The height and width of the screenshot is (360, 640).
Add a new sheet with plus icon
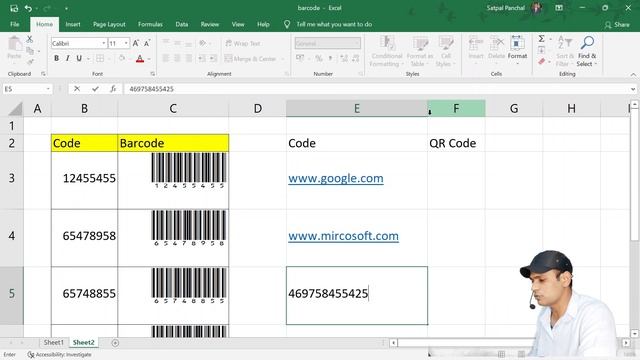tap(115, 343)
